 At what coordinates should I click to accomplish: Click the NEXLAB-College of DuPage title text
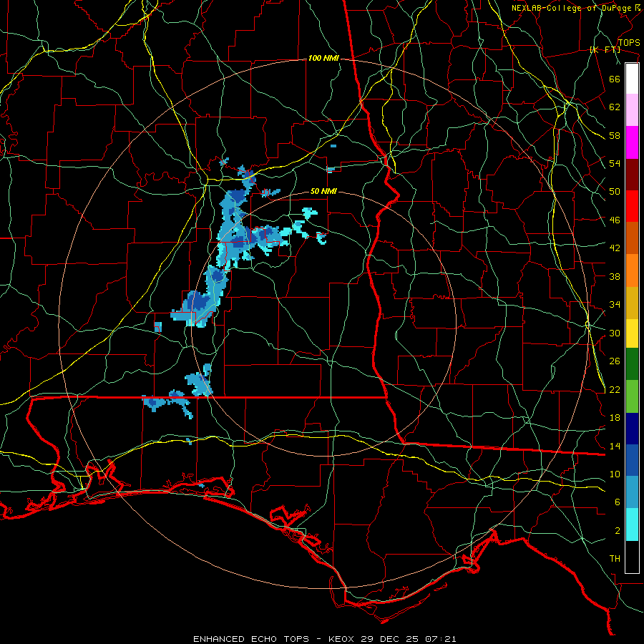pos(571,8)
